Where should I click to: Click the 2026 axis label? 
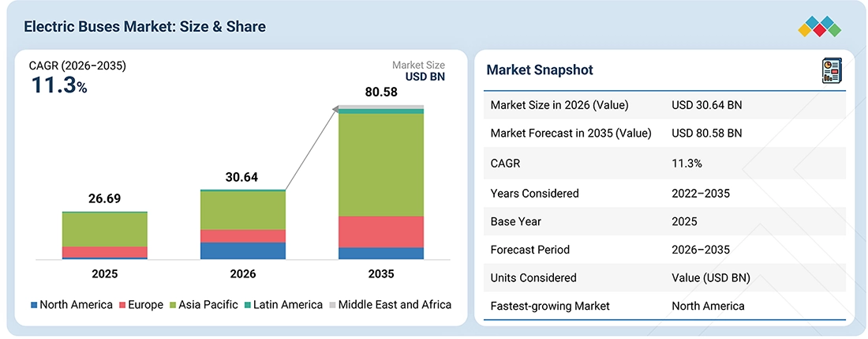click(242, 273)
